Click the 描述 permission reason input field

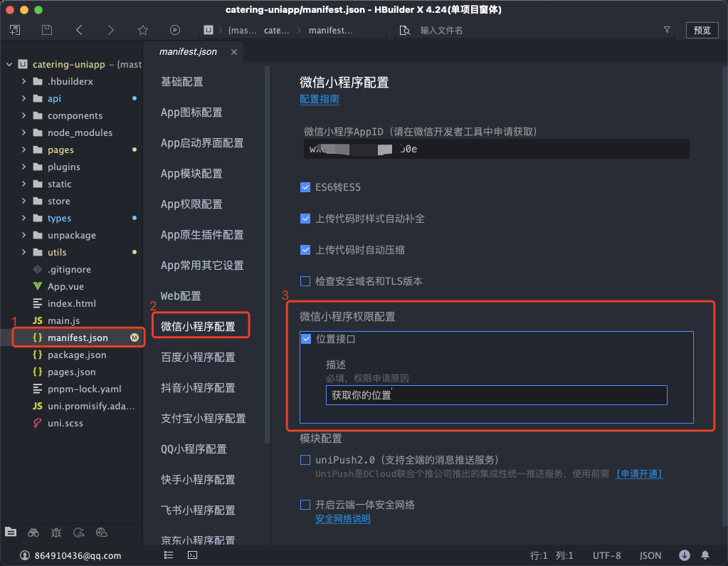tap(496, 395)
